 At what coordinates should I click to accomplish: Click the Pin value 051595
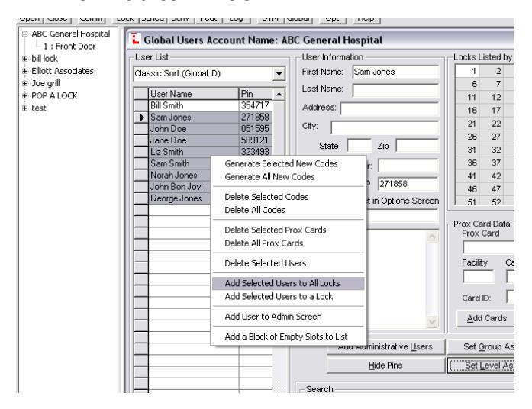tap(256, 129)
